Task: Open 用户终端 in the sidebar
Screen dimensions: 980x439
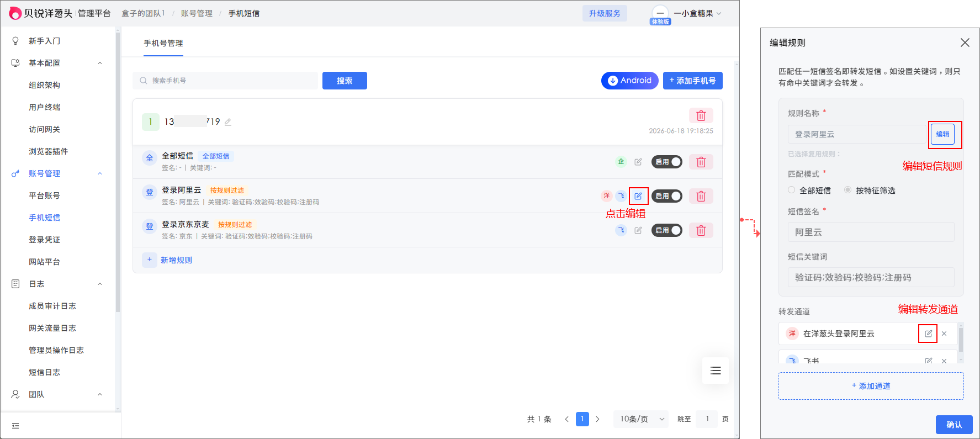Action: point(45,107)
